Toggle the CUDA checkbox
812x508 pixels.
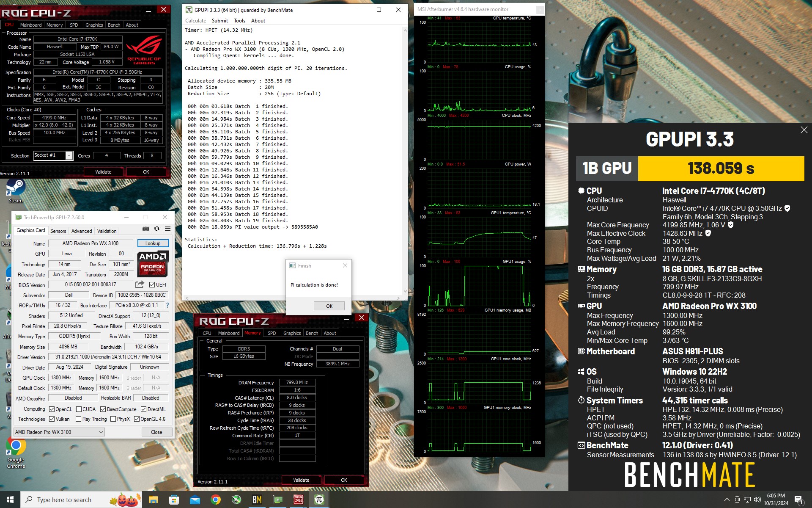[x=79, y=409]
